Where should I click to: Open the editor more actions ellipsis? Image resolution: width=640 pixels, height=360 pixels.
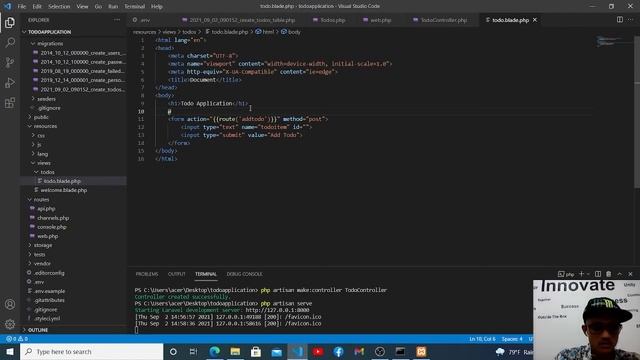[x=631, y=20]
